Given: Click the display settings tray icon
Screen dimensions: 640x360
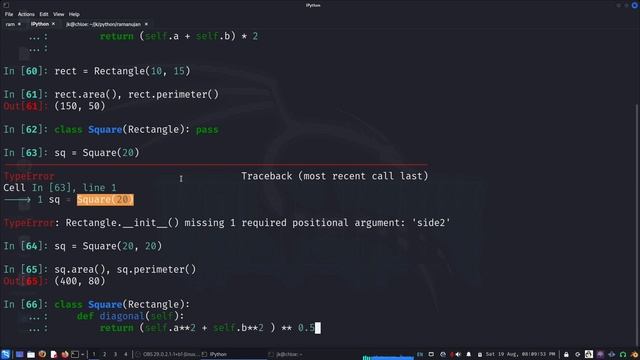Looking at the screenshot, I should coord(431,354).
